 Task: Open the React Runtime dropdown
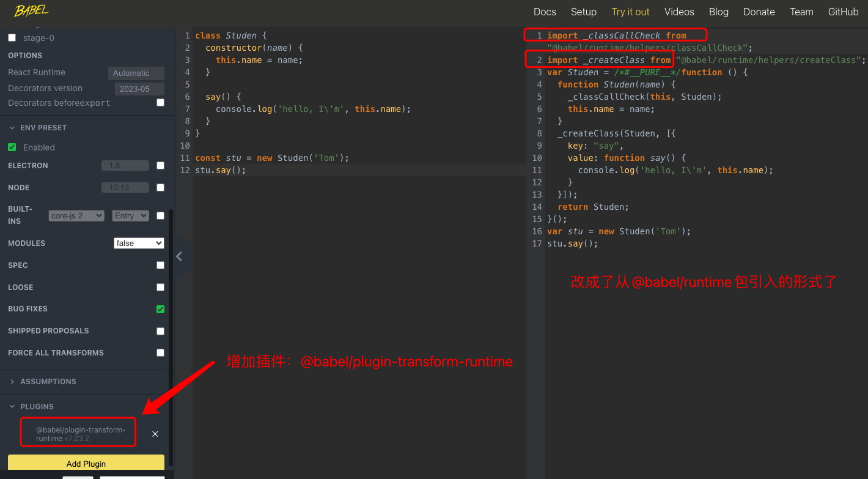point(136,73)
